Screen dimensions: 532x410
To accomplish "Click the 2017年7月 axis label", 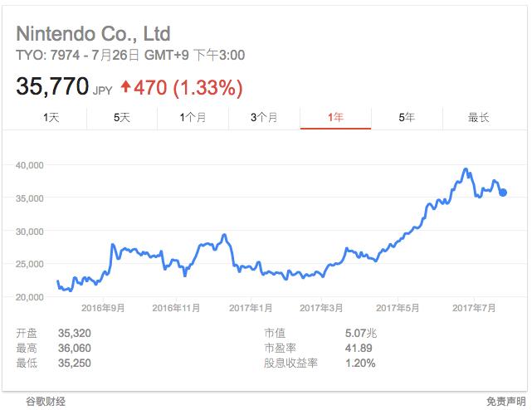I will 475,308.
